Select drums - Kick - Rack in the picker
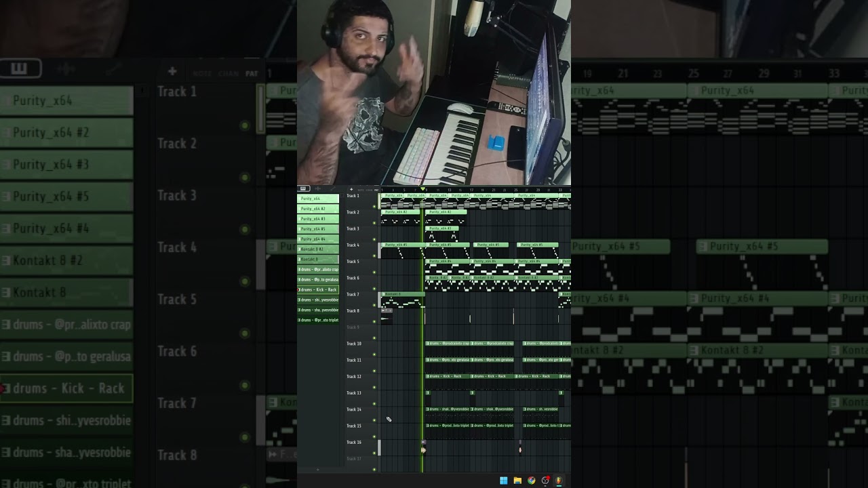This screenshot has width=868, height=488. 318,289
